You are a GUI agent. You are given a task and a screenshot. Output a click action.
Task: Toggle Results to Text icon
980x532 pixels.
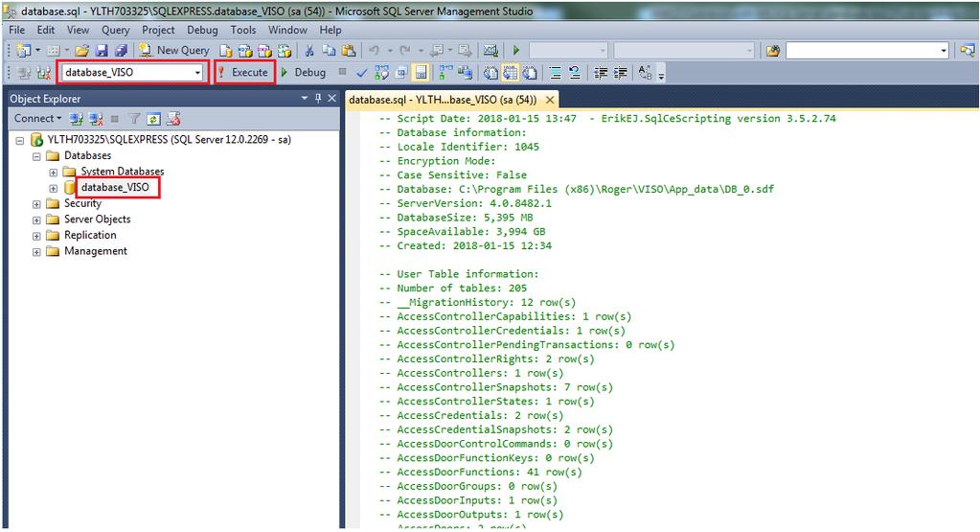pos(491,73)
